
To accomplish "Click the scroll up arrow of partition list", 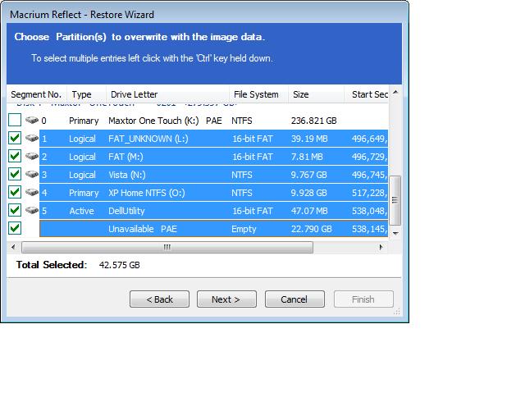I will point(395,92).
